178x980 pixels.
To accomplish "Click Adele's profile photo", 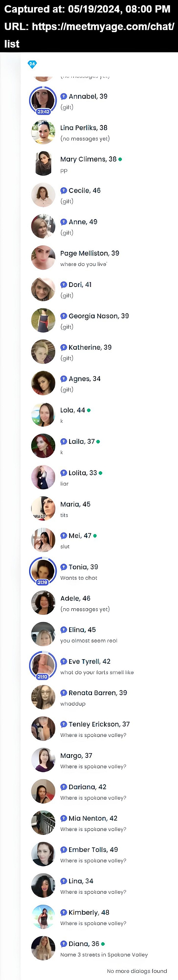I will click(43, 602).
